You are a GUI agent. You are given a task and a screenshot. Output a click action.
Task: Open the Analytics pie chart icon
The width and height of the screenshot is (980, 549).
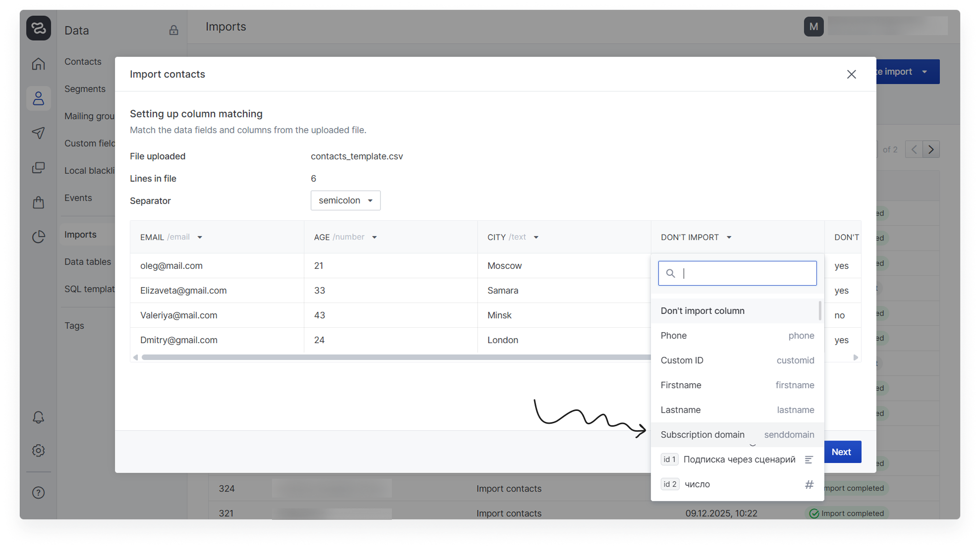click(39, 237)
